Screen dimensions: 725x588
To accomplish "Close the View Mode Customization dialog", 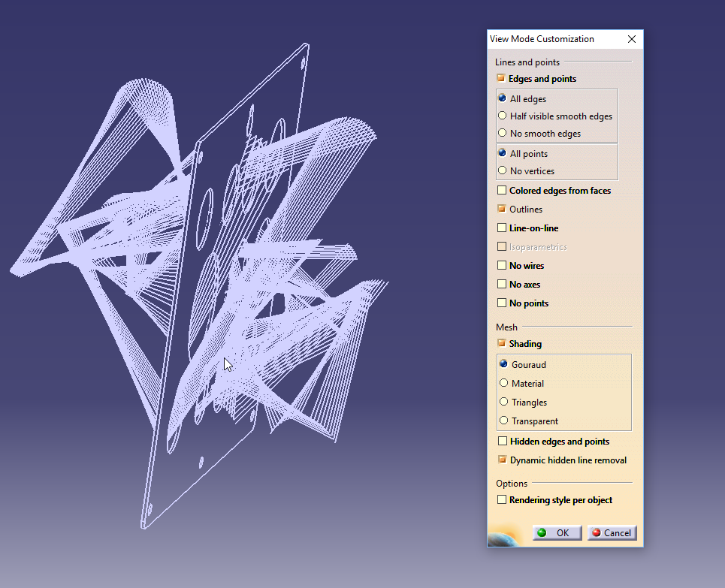I will click(632, 39).
